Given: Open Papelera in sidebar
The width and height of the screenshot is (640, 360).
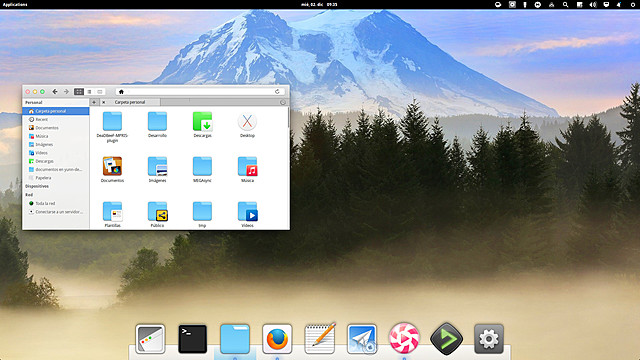Looking at the screenshot, I should [x=56, y=178].
